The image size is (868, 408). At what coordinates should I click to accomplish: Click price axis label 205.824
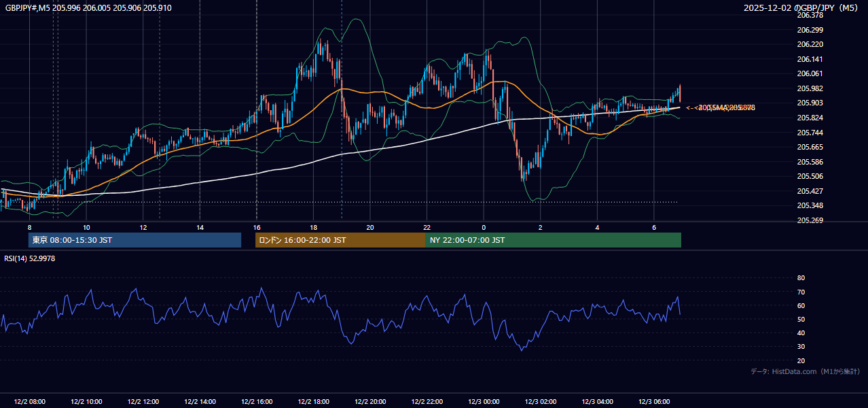tap(810, 118)
